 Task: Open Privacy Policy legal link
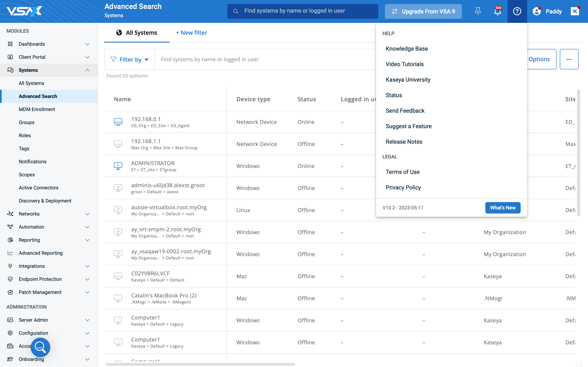point(403,187)
